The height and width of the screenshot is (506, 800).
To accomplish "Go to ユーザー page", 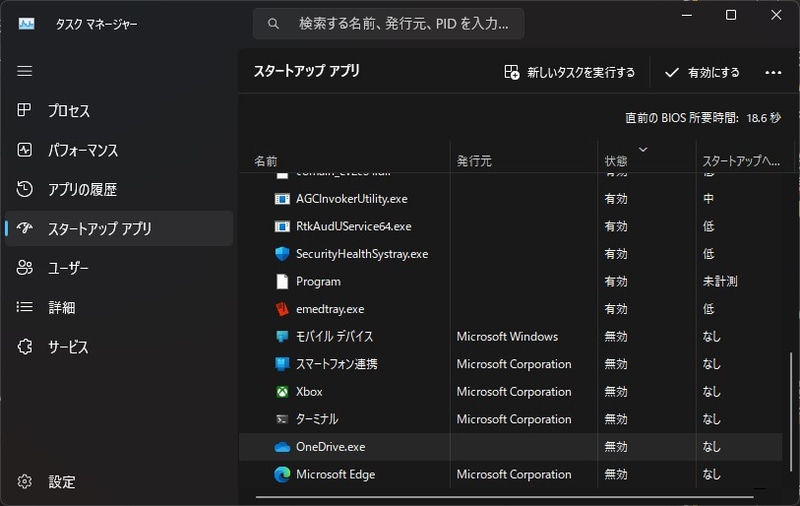I will [119, 268].
